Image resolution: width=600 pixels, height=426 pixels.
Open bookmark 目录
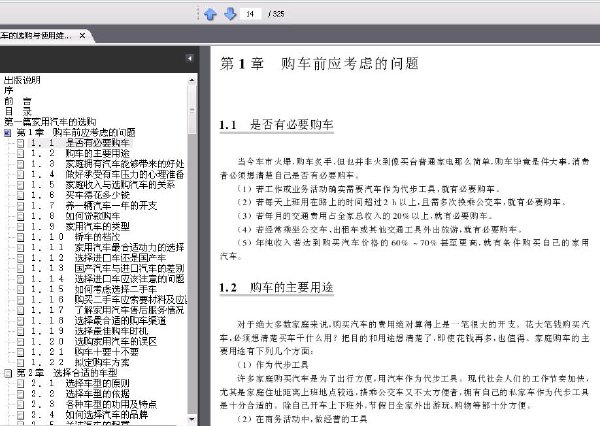[x=18, y=112]
